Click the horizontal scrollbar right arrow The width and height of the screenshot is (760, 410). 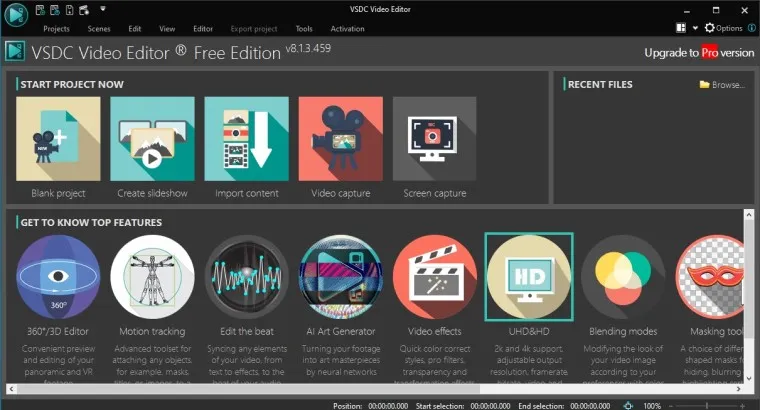tap(739, 389)
